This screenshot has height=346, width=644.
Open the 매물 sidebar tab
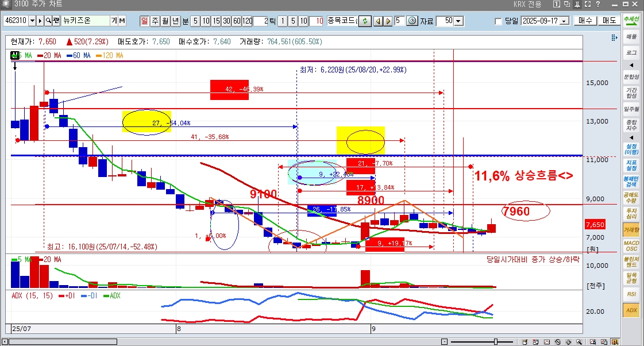tap(631, 37)
